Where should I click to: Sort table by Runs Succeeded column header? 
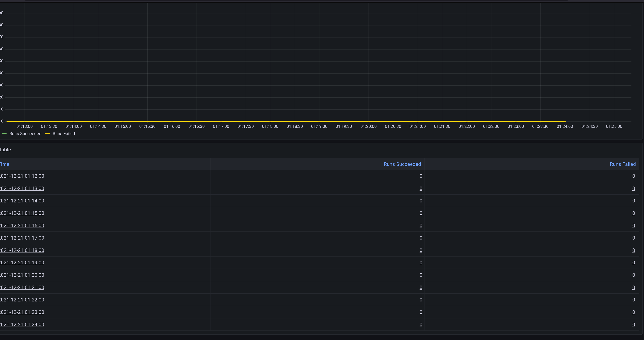[x=402, y=164]
